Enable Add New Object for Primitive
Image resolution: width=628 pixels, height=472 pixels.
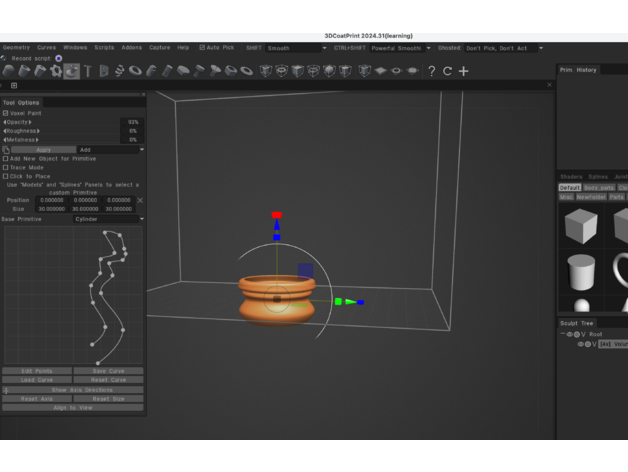point(6,159)
